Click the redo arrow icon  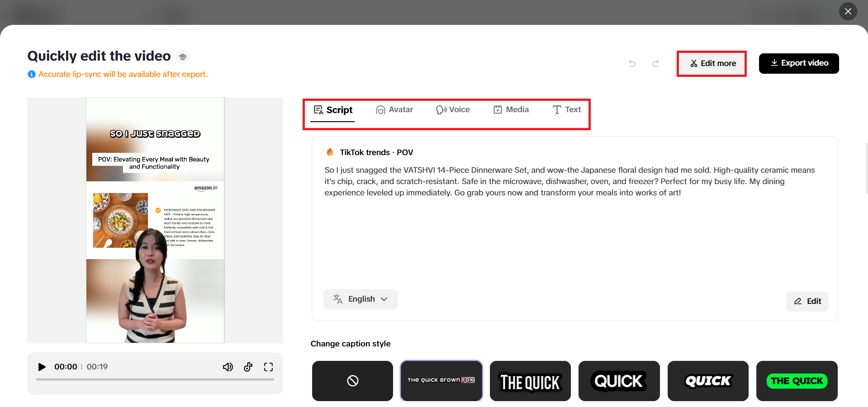click(655, 63)
